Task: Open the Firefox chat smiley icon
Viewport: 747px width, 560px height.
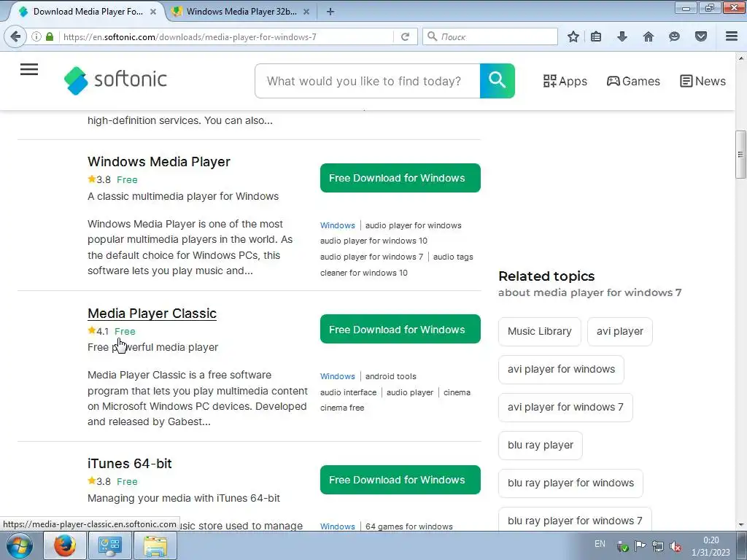Action: pos(674,36)
